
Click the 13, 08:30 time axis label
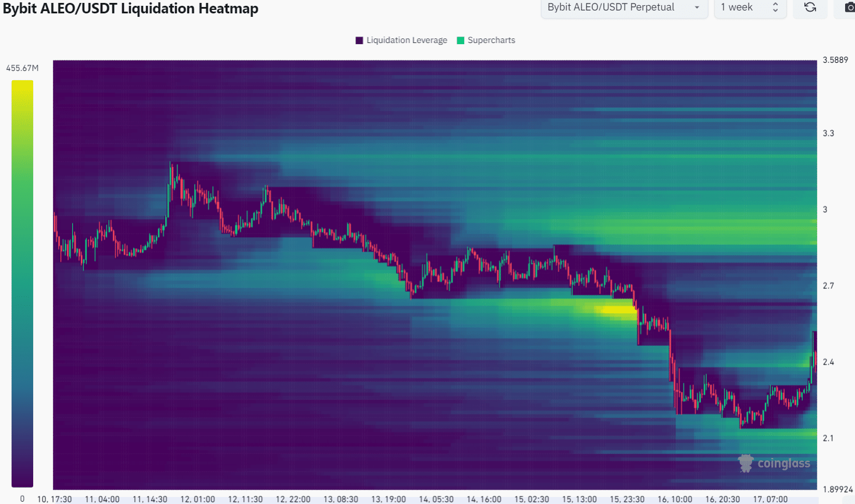pyautogui.click(x=341, y=499)
